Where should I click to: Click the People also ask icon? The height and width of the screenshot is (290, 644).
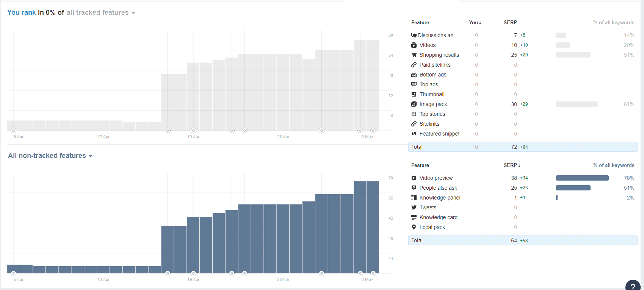click(x=414, y=188)
